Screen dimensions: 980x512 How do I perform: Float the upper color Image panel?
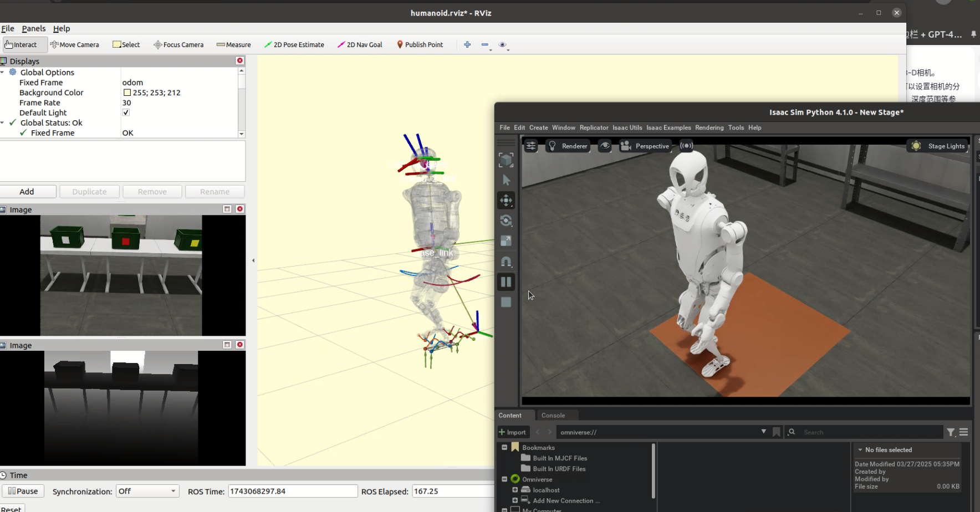pos(227,209)
